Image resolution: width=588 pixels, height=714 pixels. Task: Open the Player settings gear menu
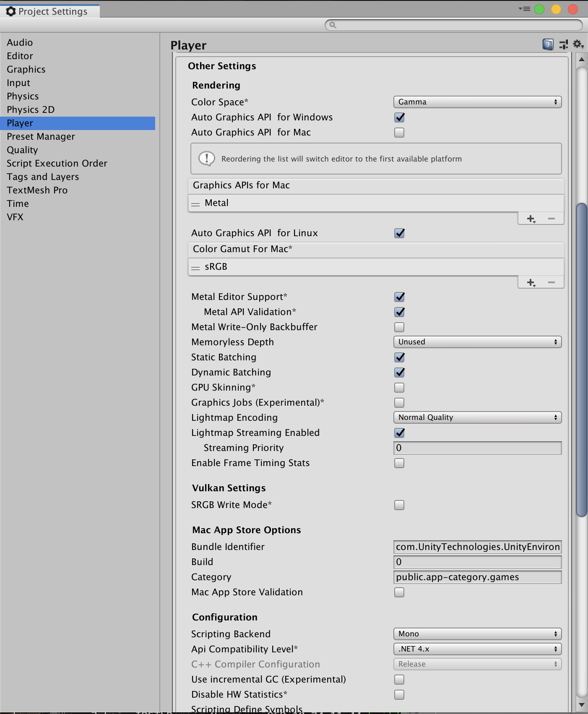[579, 44]
